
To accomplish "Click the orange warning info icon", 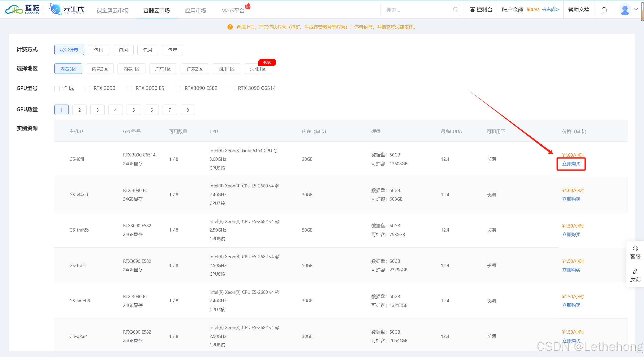I will 230,27.
